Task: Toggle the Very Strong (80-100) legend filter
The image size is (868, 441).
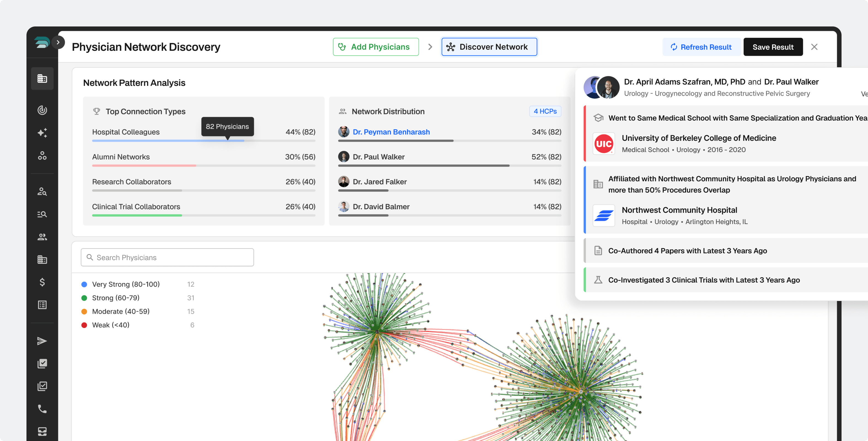Action: 138,284
